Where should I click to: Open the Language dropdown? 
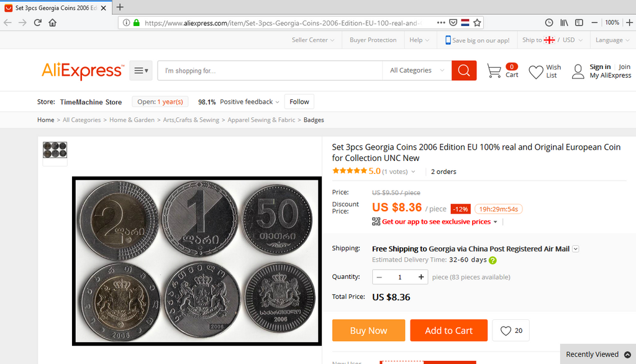pos(612,40)
